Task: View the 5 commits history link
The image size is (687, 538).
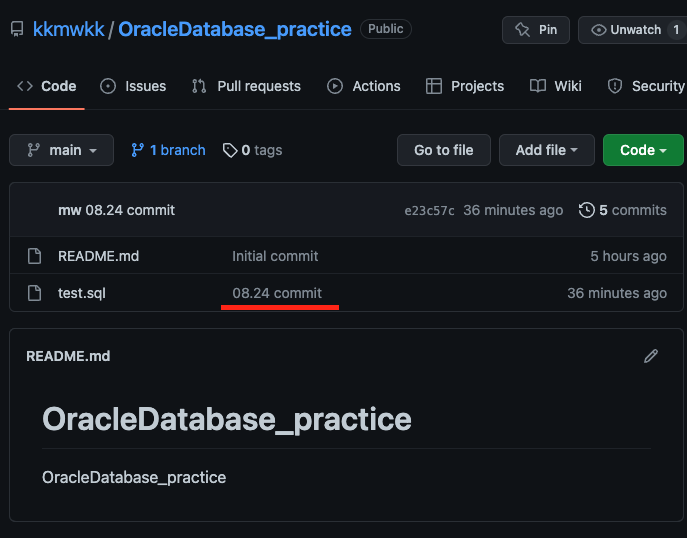Action: tap(623, 210)
